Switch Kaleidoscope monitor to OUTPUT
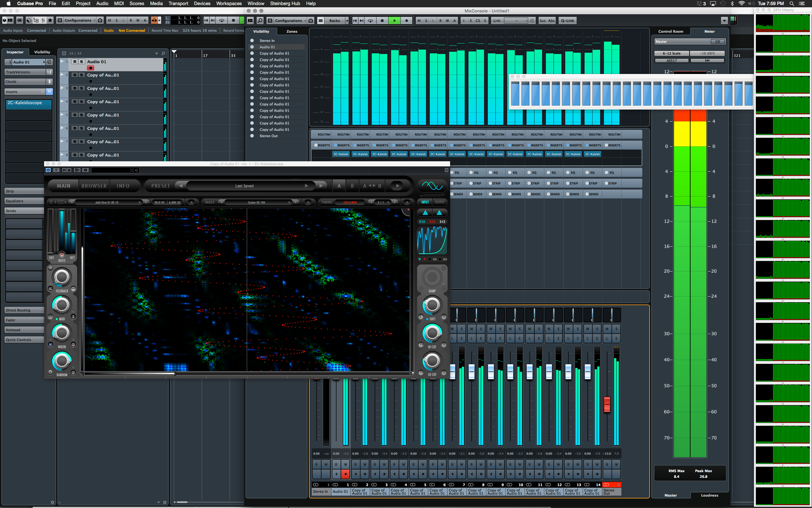This screenshot has height=508, width=812. (440, 202)
